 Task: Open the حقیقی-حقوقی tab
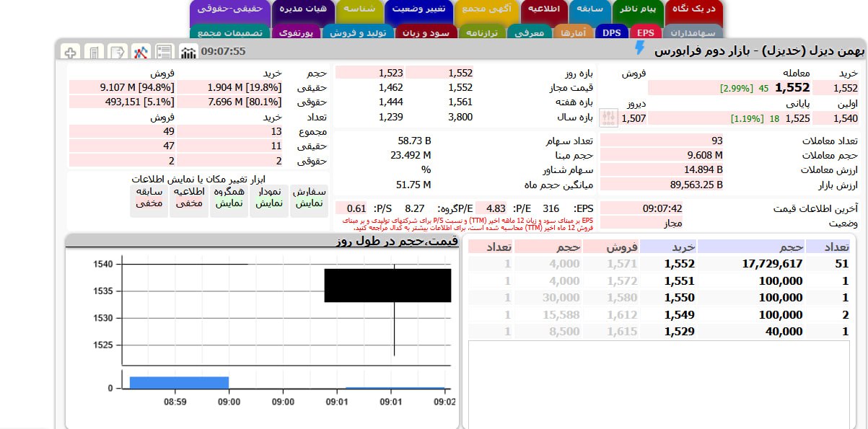(x=230, y=10)
